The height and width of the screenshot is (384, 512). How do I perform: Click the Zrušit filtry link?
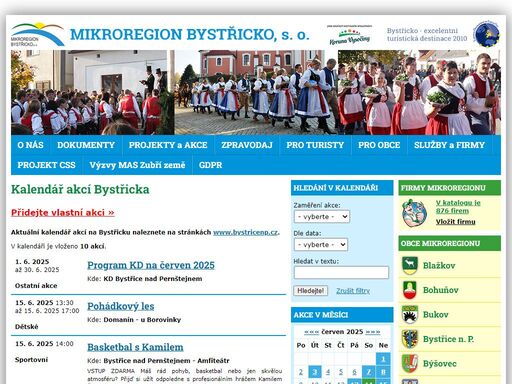[353, 291]
